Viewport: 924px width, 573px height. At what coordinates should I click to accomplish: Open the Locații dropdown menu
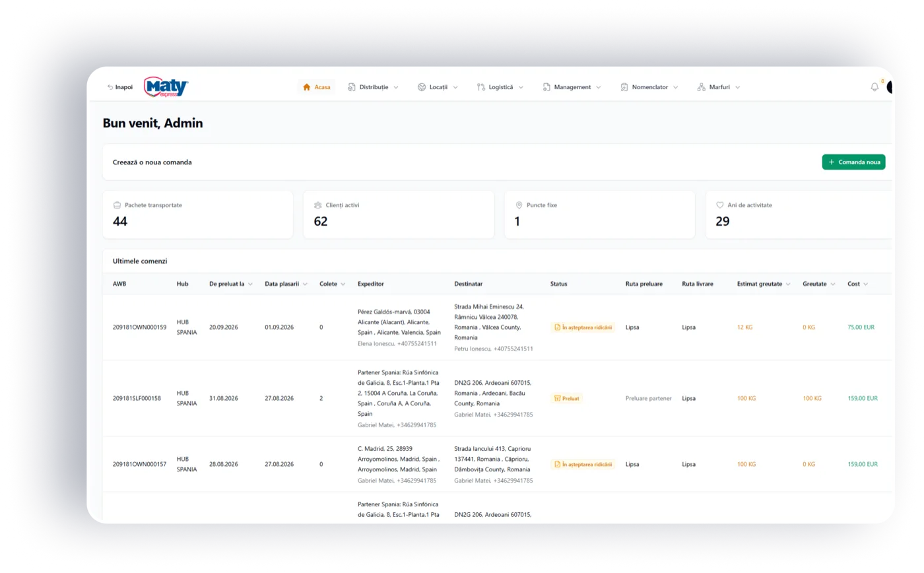[x=438, y=87]
